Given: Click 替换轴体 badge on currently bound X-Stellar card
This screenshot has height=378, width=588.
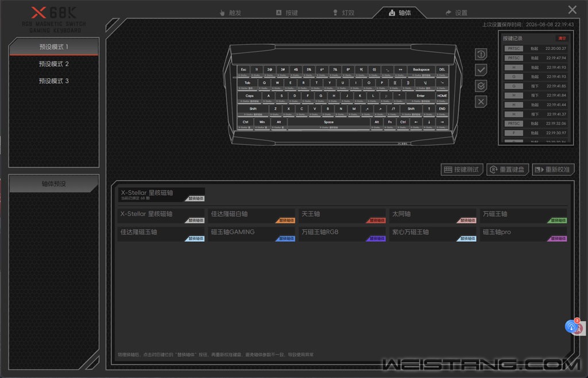Looking at the screenshot, I should [195, 198].
